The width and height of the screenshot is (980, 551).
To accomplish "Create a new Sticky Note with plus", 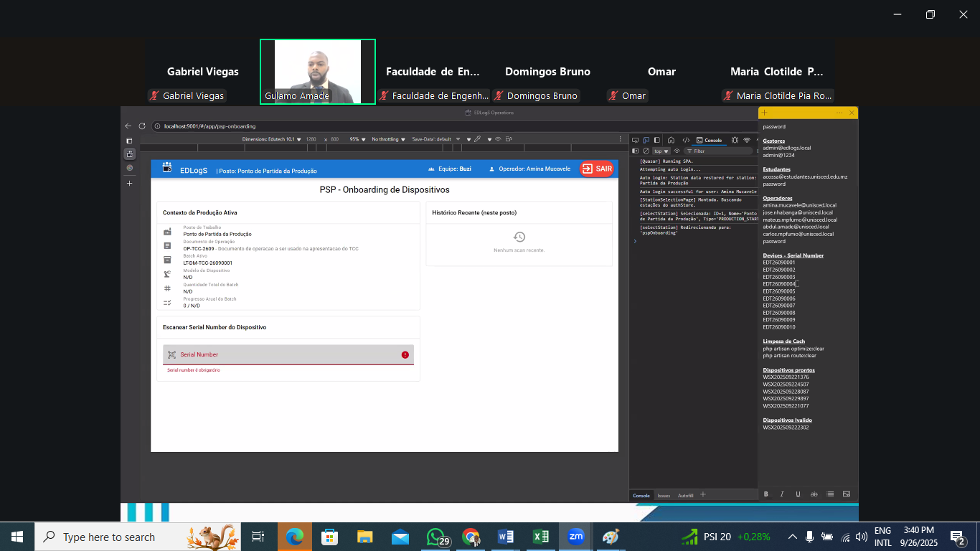I will coord(765,113).
